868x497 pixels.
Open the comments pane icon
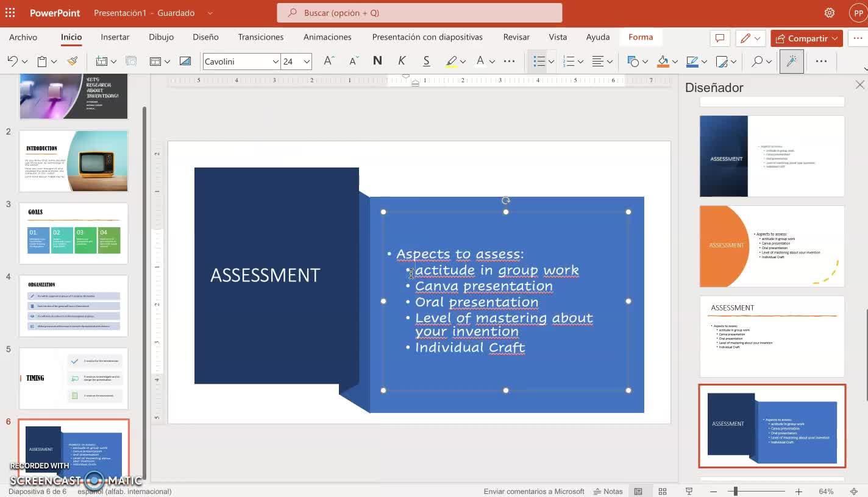(719, 38)
